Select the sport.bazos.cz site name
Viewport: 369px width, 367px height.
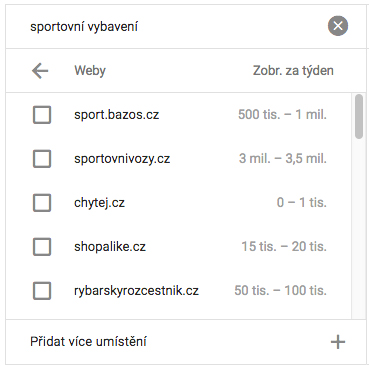(x=116, y=115)
